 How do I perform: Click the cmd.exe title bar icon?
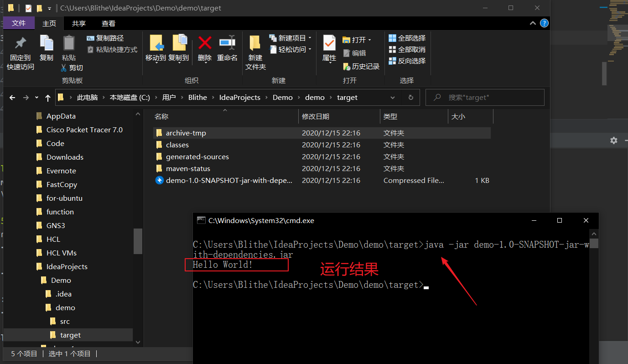point(201,220)
